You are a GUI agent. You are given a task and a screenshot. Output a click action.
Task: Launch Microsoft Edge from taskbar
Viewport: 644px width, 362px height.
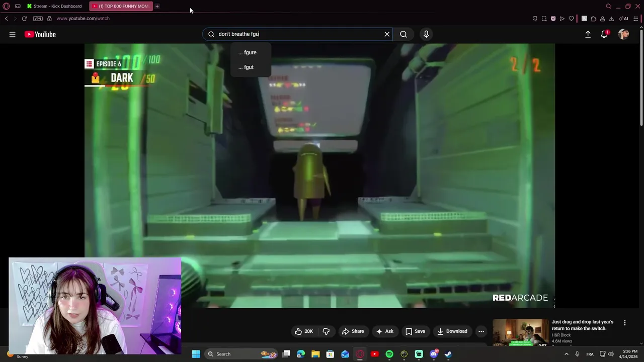click(301, 354)
